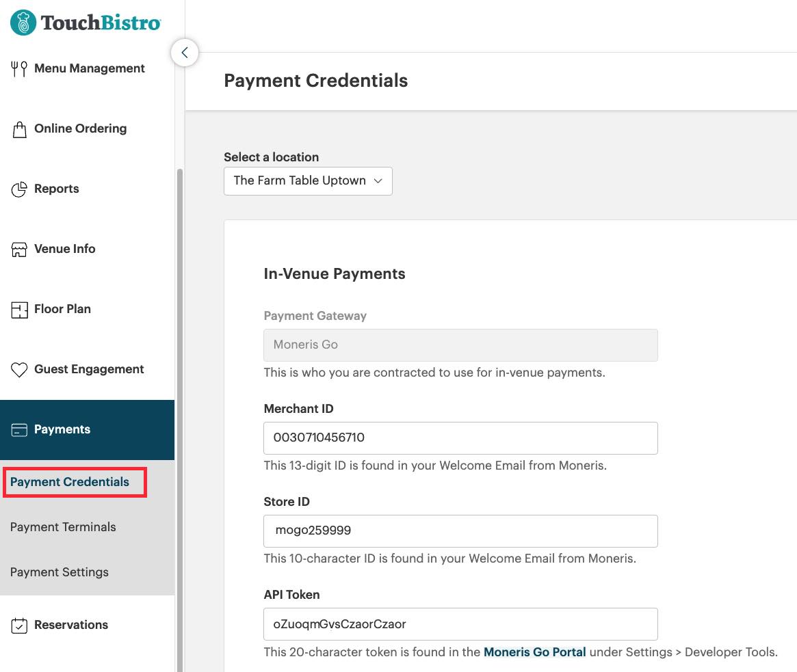The width and height of the screenshot is (797, 672).
Task: Open the Select a location dropdown
Action: pyautogui.click(x=307, y=181)
